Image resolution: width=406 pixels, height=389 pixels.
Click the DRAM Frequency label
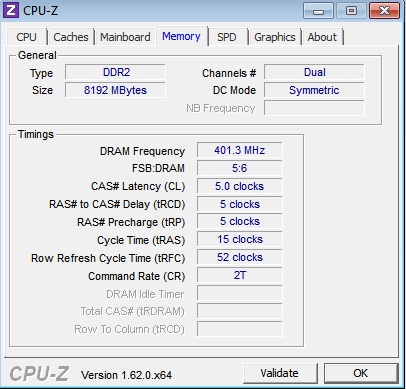pos(142,151)
